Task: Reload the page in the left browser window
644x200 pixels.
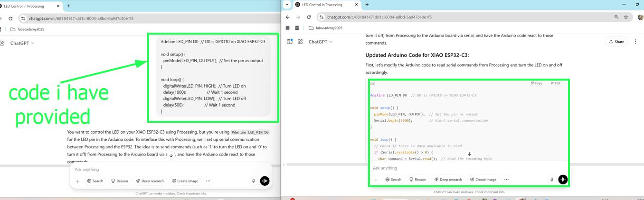Action: (10, 18)
